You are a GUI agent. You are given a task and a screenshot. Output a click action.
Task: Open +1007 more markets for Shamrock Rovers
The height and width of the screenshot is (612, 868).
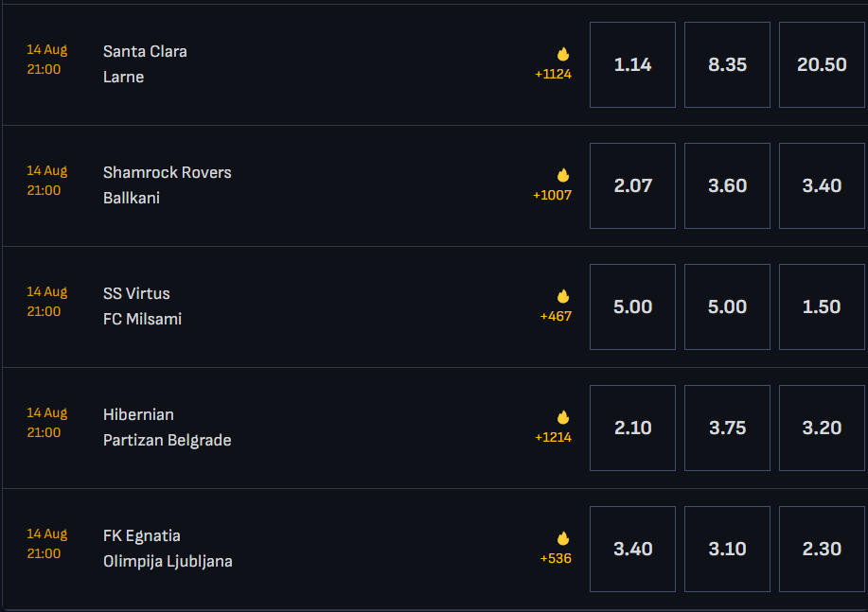(x=552, y=196)
